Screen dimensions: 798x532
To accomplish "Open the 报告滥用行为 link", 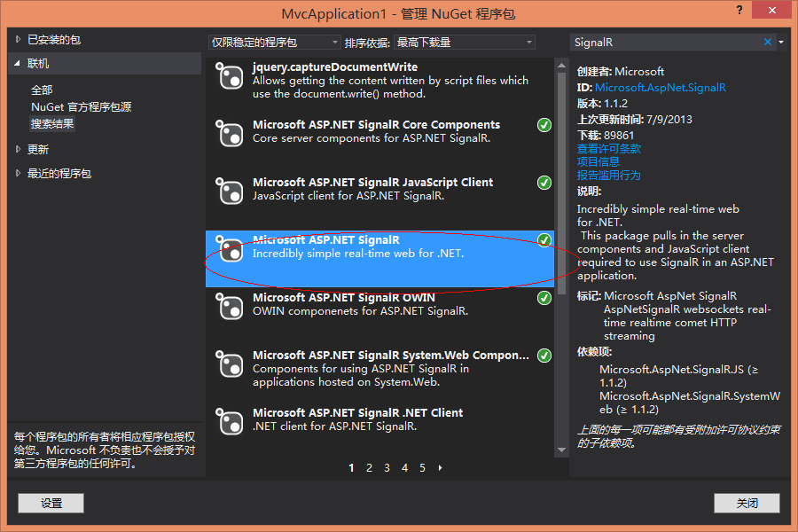I will pos(608,176).
